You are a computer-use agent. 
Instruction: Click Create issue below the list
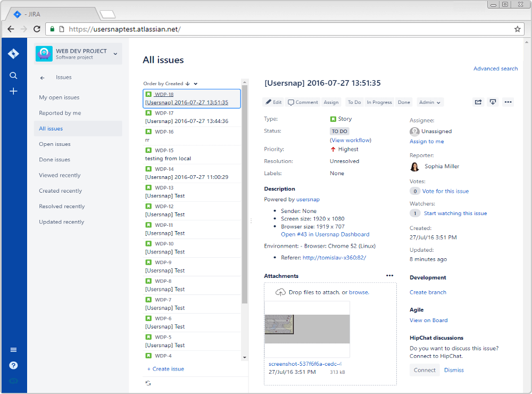point(165,369)
